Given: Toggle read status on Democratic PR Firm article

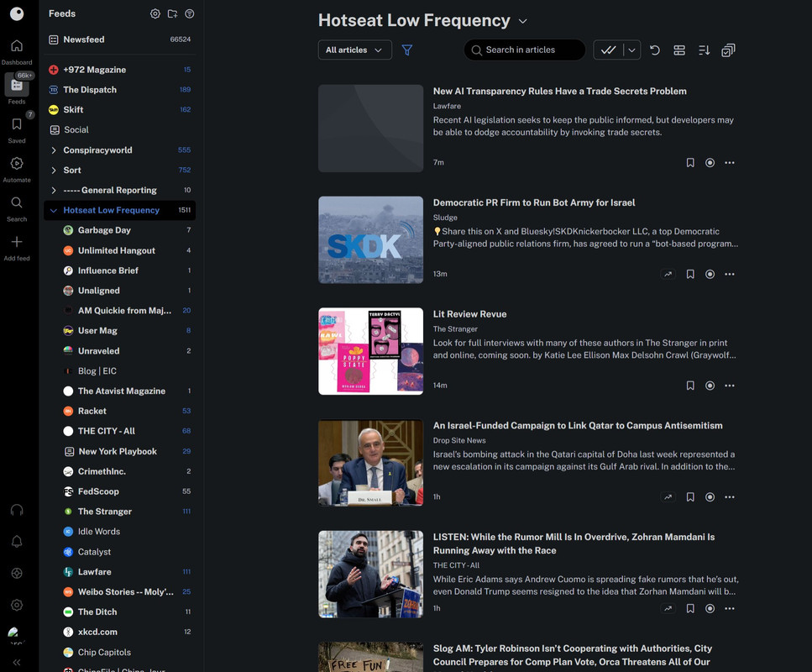Looking at the screenshot, I should (x=710, y=274).
